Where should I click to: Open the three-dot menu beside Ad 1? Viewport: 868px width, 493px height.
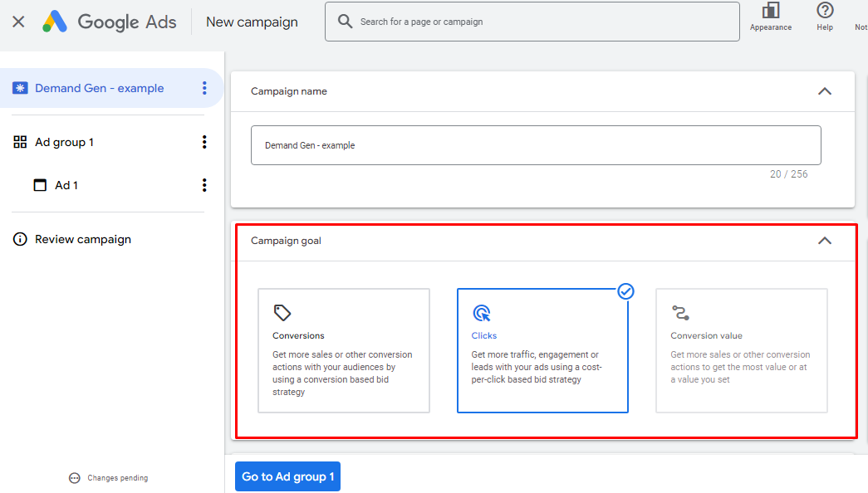point(204,185)
